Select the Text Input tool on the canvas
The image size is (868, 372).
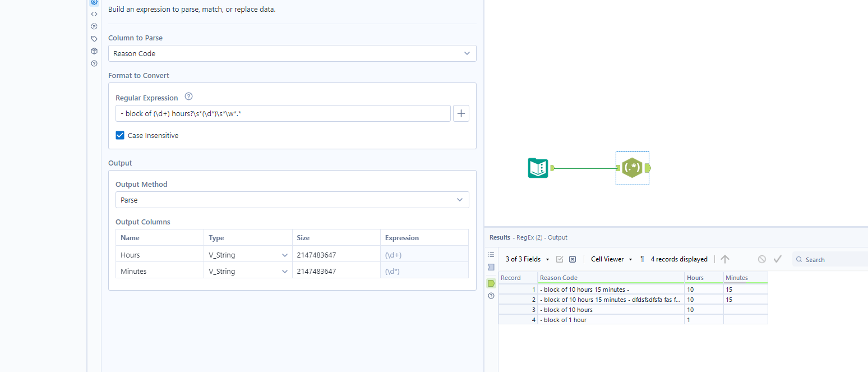coord(538,168)
